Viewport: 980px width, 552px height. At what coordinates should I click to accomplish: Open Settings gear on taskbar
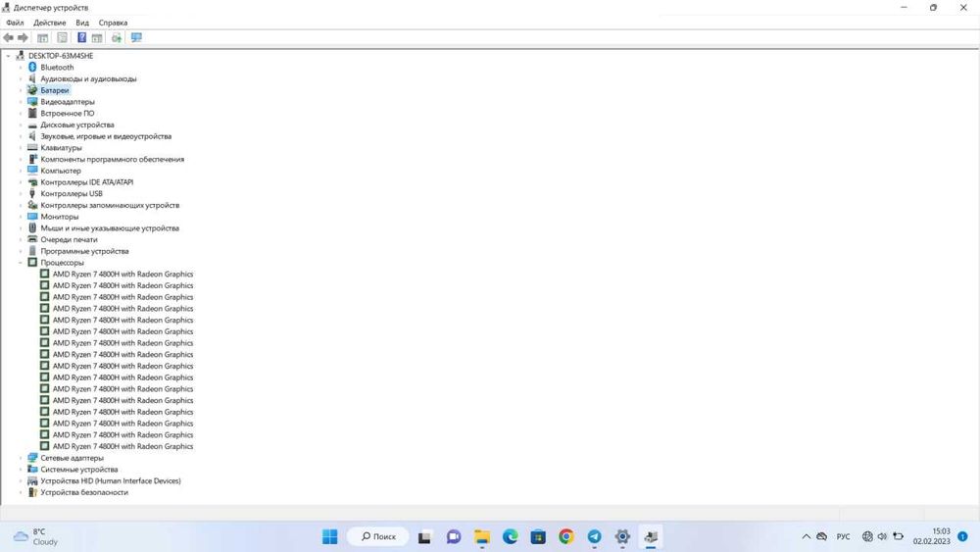[622, 536]
